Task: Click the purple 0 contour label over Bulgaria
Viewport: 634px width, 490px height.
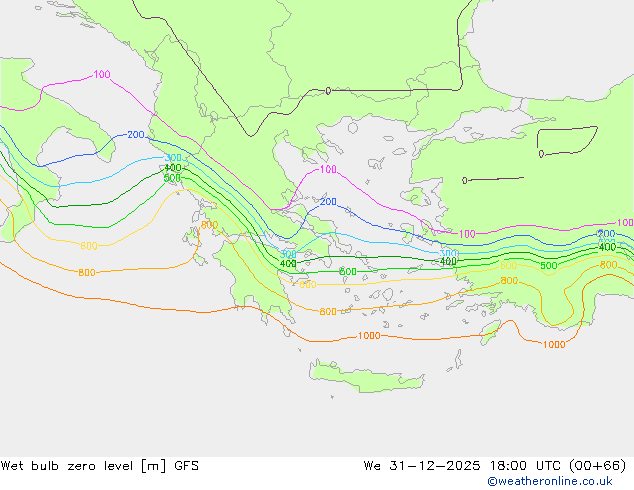Action: pyautogui.click(x=328, y=91)
